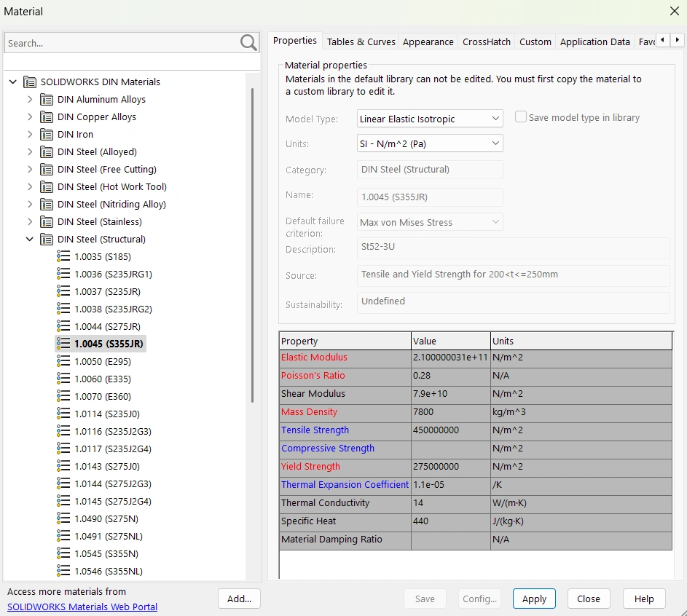Click the SOLIDWORKS DIN Materials library icon
This screenshot has height=616, width=687.
pyautogui.click(x=30, y=82)
